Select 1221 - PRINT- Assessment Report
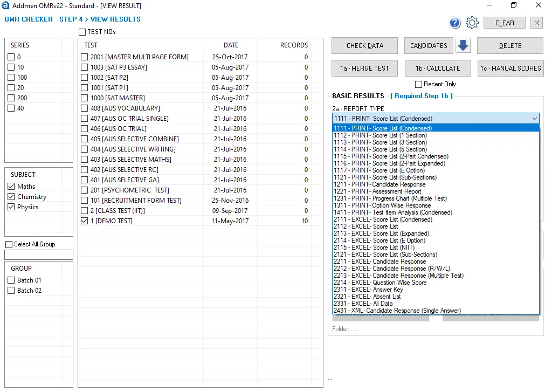This screenshot has height=392, width=552. coord(436,191)
